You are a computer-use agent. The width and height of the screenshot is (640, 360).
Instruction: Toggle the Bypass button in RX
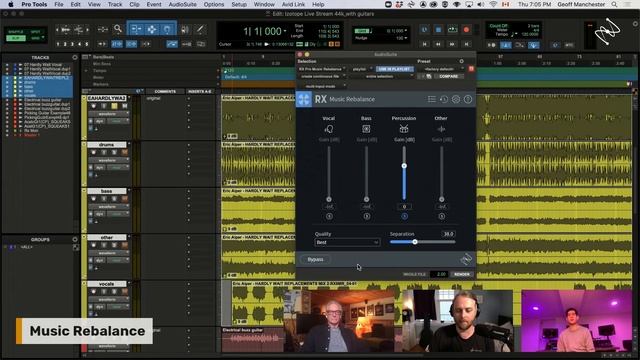pos(315,259)
